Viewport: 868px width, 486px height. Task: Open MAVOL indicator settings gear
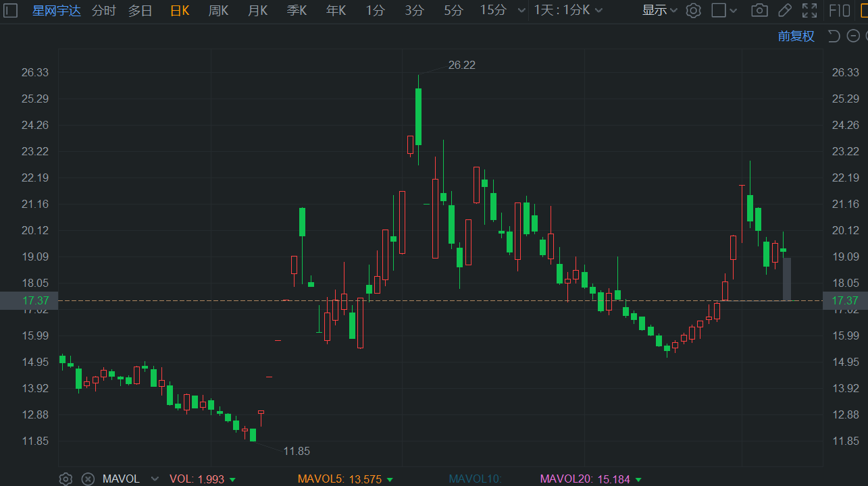[66, 479]
